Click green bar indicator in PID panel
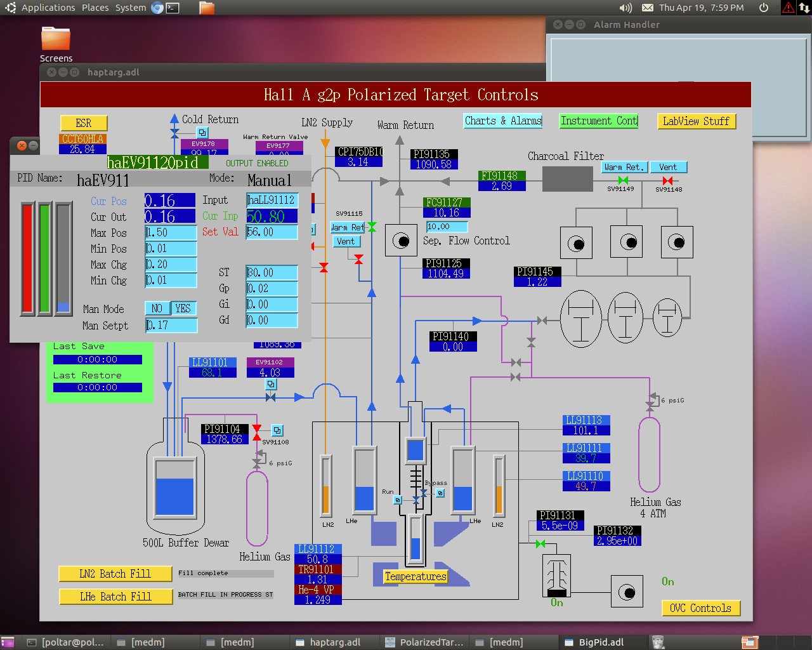812x650 pixels. tap(44, 258)
